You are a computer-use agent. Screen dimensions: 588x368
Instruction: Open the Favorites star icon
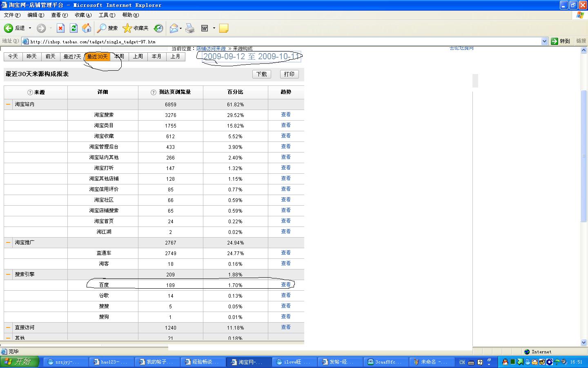[127, 28]
